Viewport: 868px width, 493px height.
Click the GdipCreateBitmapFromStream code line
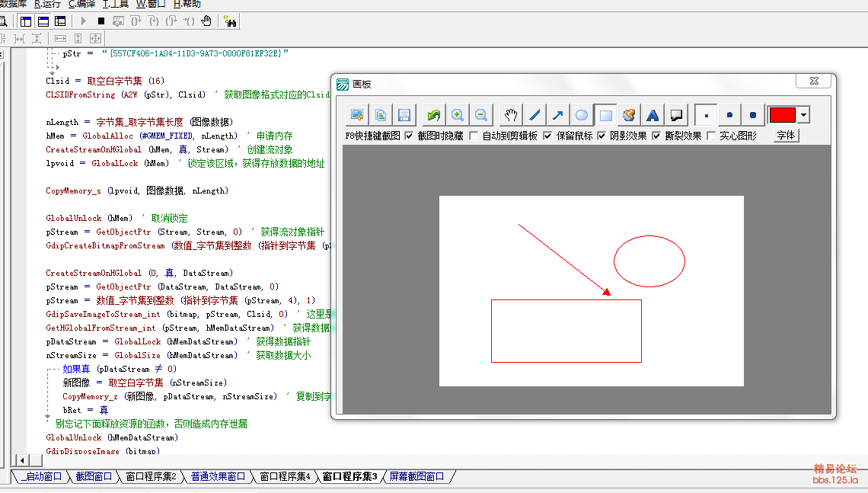pyautogui.click(x=188, y=245)
